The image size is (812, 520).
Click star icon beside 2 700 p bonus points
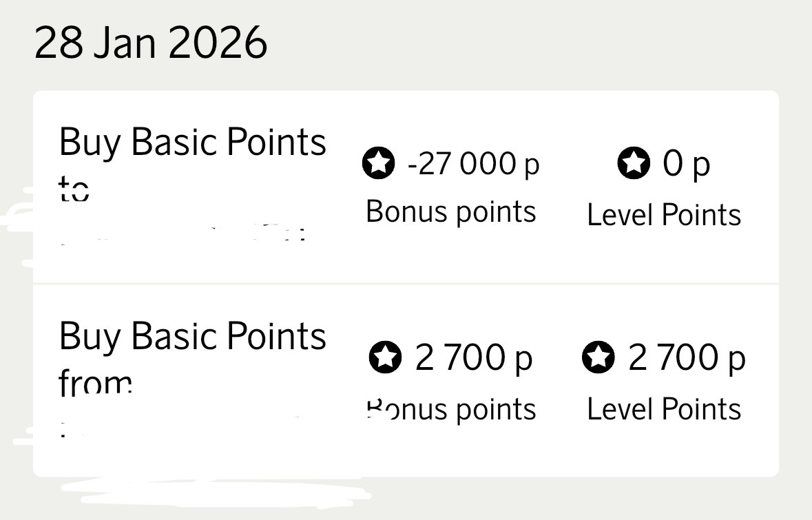point(385,357)
